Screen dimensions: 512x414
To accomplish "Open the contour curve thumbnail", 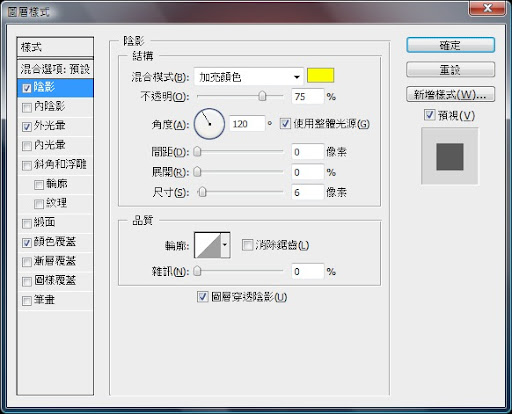I will tap(208, 246).
